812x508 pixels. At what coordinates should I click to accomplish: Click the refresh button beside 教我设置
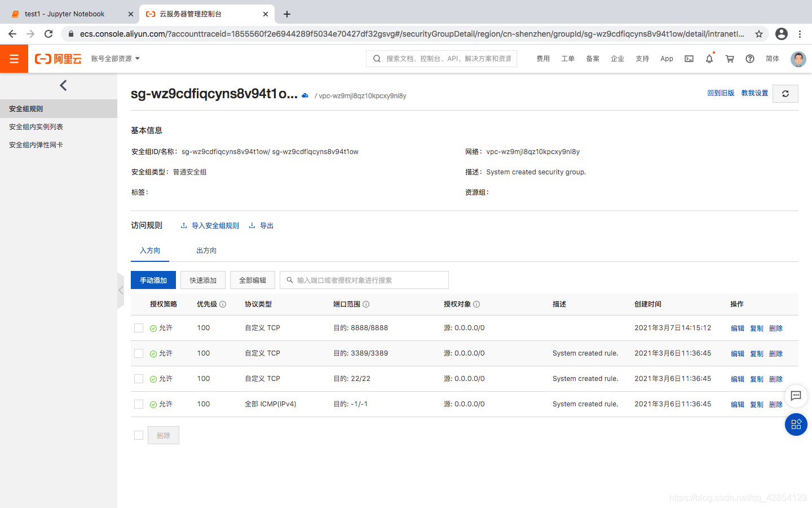tap(785, 94)
